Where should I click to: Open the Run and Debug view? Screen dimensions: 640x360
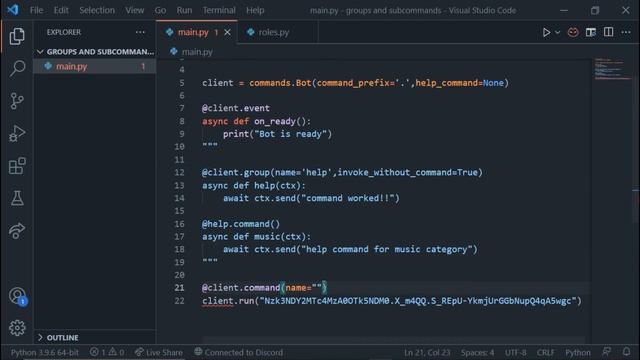pos(17,133)
